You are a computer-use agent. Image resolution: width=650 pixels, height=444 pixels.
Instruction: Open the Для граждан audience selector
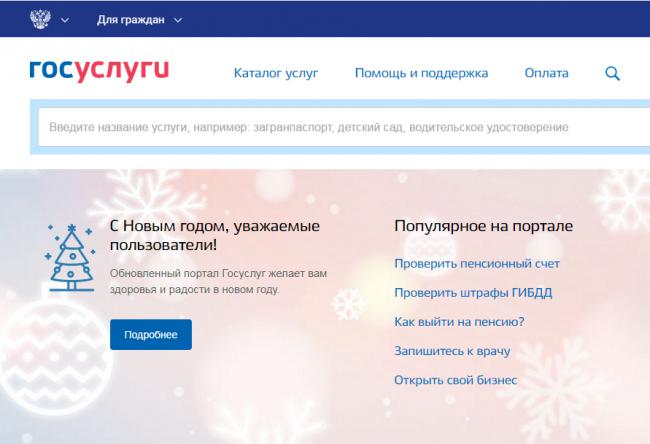[131, 20]
